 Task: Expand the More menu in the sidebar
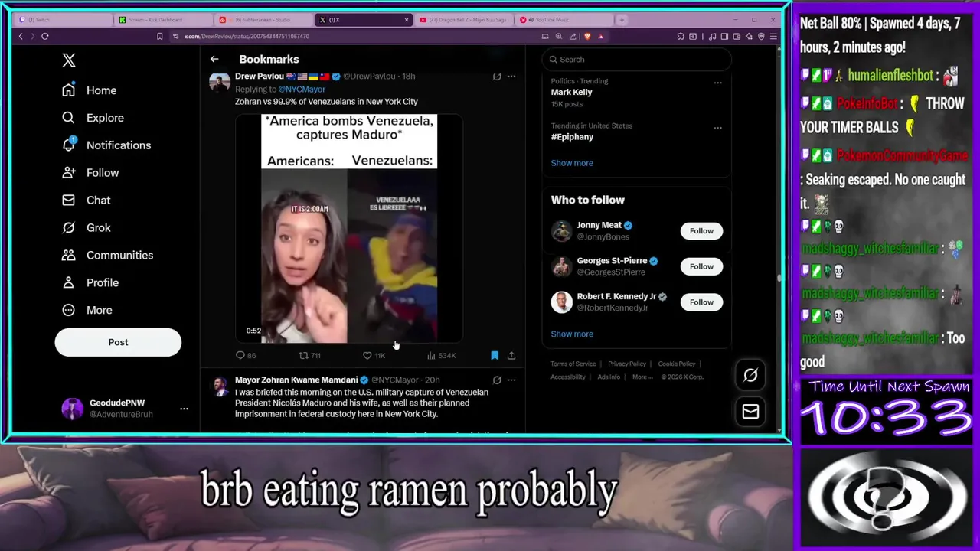87,310
